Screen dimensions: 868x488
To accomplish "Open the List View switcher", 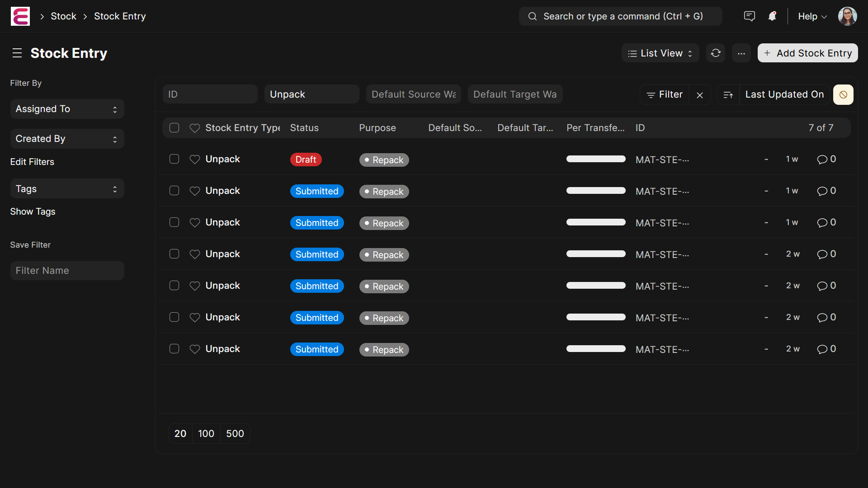I will 660,53.
